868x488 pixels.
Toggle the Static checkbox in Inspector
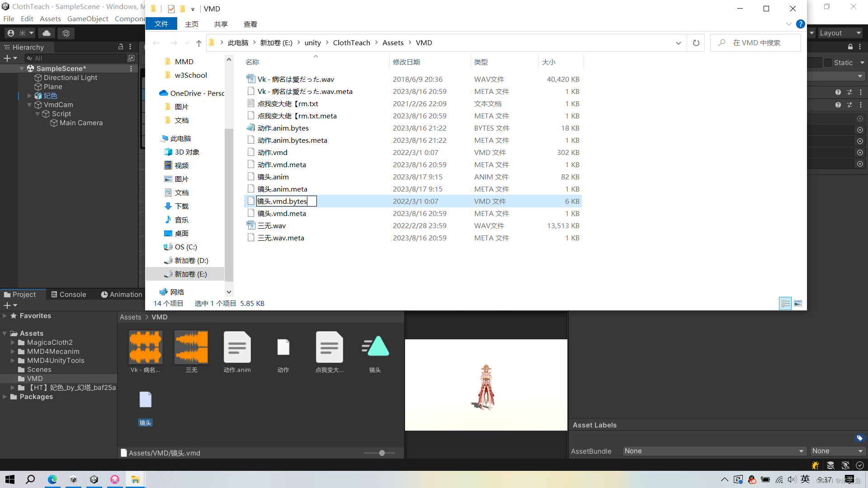(x=828, y=63)
